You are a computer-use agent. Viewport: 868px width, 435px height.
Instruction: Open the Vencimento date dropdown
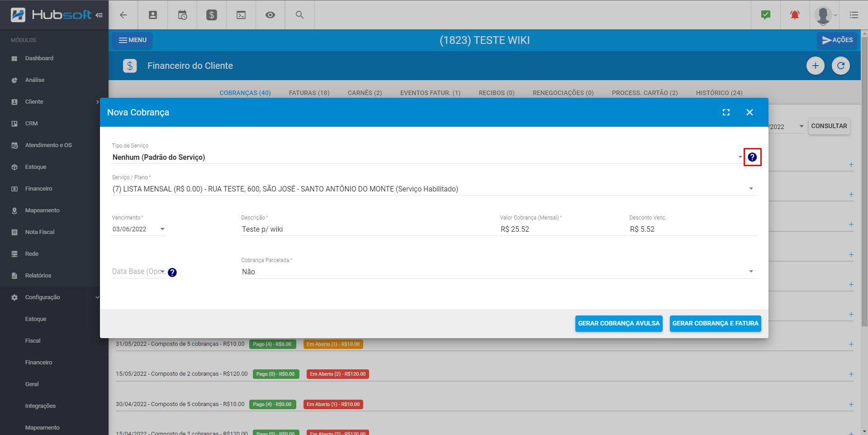[x=139, y=229]
